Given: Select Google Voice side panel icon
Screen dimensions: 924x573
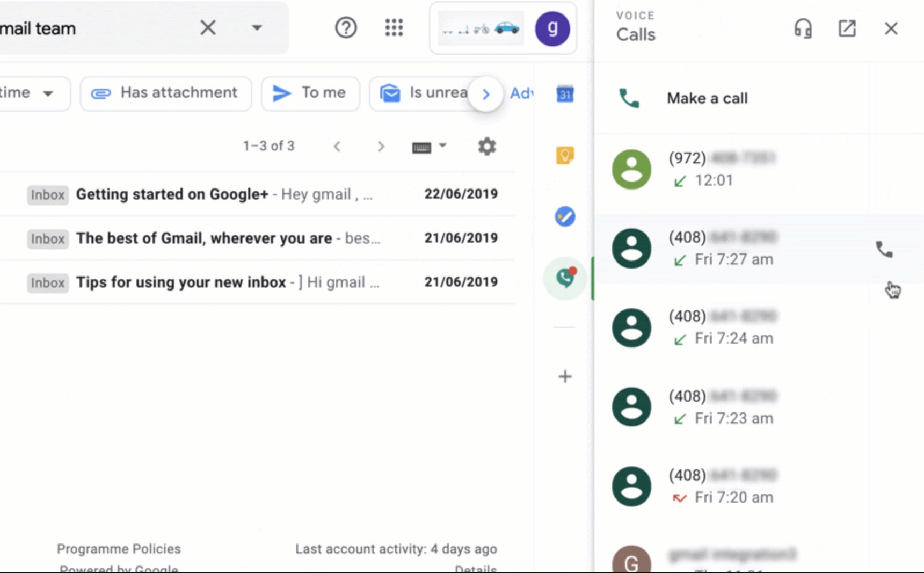Looking at the screenshot, I should [565, 278].
